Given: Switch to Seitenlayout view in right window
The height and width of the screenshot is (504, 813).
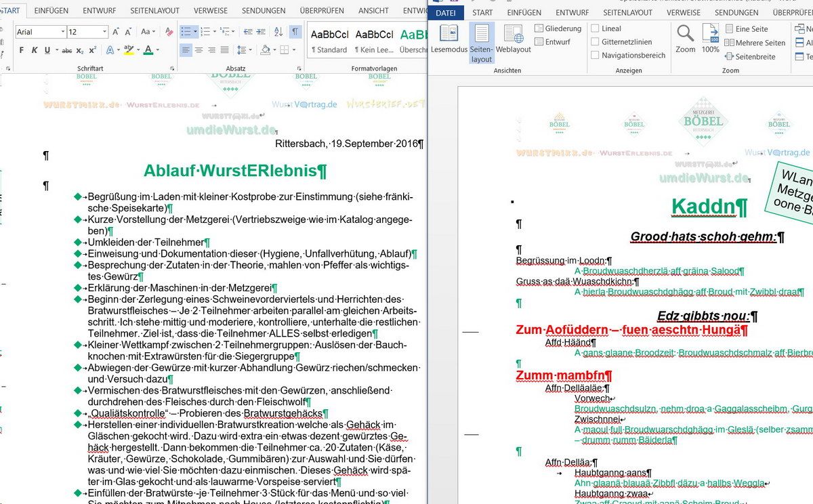Looking at the screenshot, I should (482, 43).
